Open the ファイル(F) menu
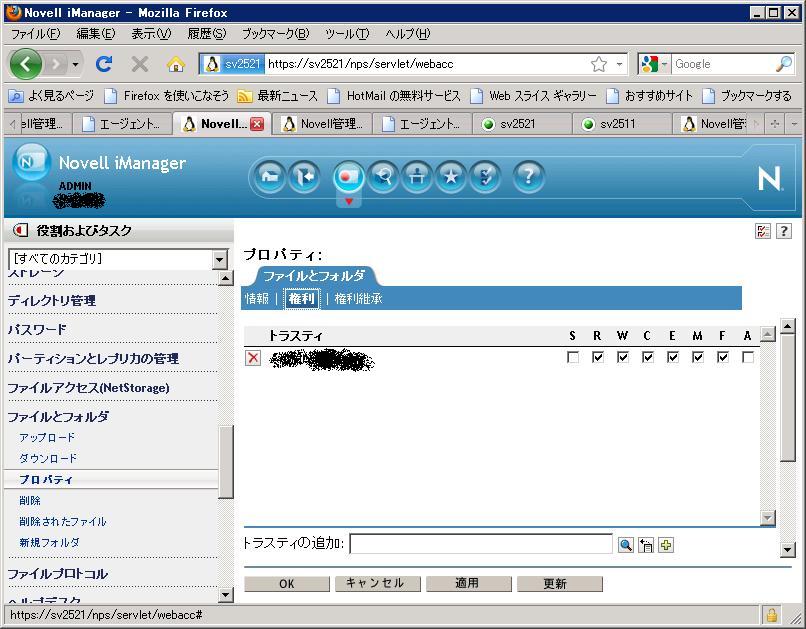This screenshot has width=806, height=629. click(35, 34)
